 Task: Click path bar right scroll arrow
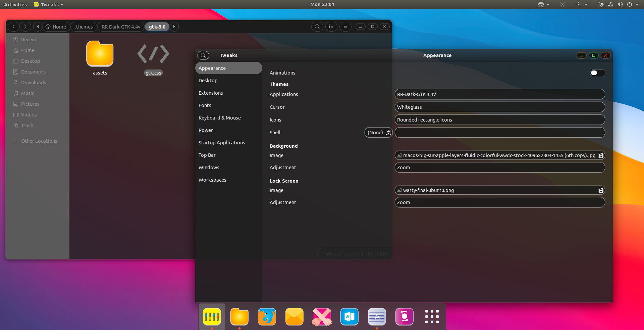coord(174,27)
